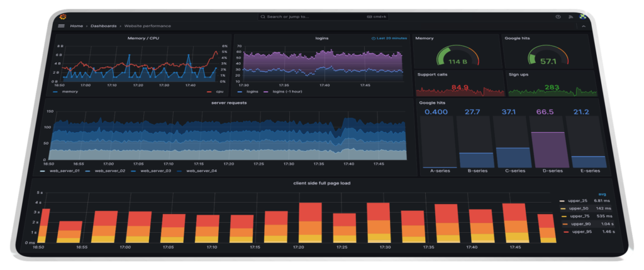Click the Google hits 57.1 gauge value
This screenshot has height=270, width=644.
[548, 62]
